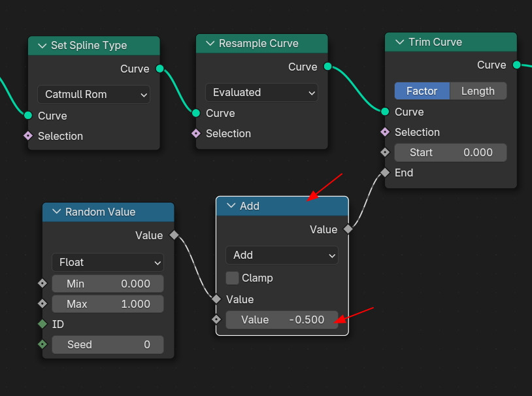
Task: Open the Evaluated resample mode dropdown
Action: coord(261,92)
